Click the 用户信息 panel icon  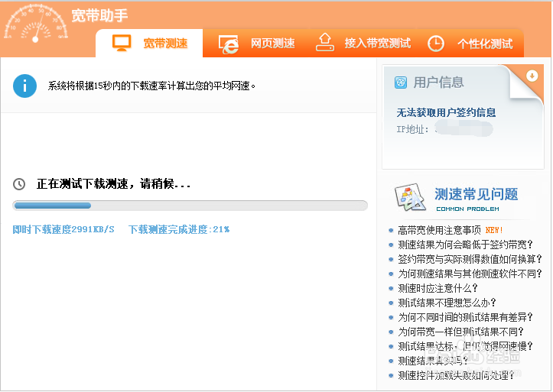click(x=401, y=83)
